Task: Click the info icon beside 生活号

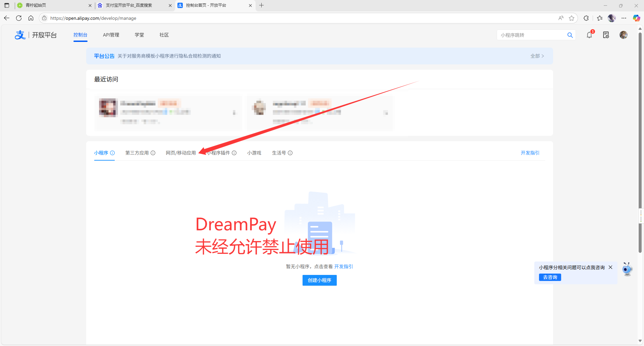Action: (x=290, y=153)
